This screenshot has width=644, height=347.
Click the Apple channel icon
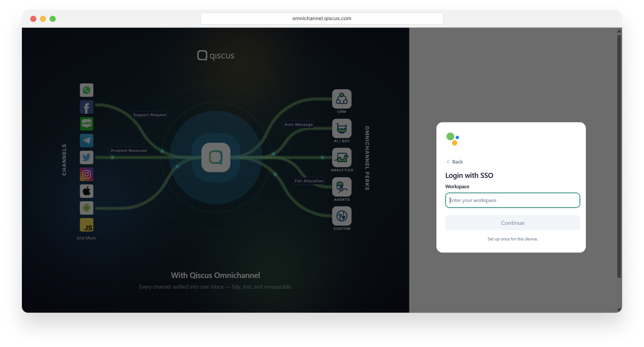click(x=87, y=191)
